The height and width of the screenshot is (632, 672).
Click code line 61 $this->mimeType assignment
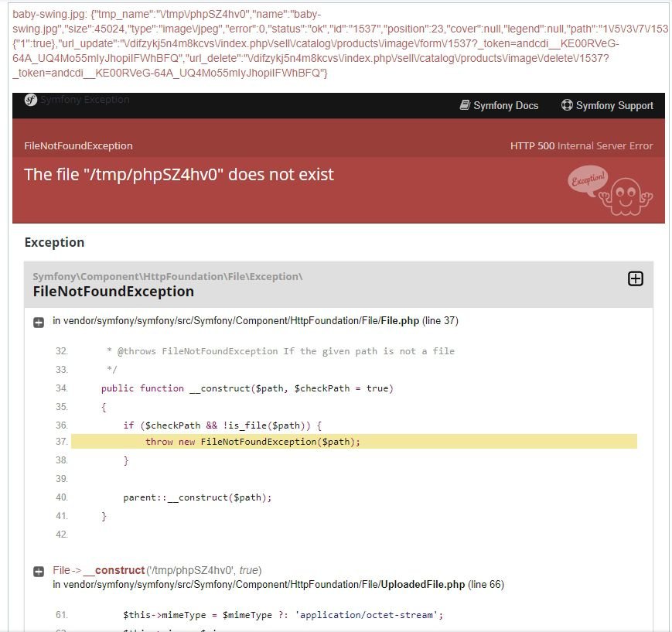pyautogui.click(x=283, y=615)
